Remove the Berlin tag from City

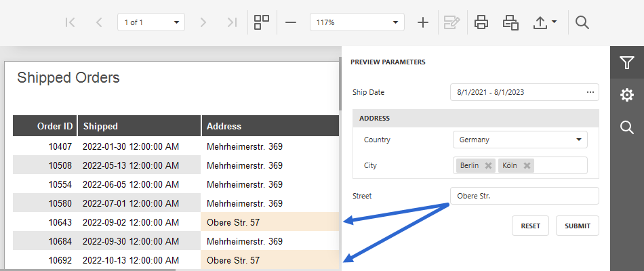[x=488, y=165]
